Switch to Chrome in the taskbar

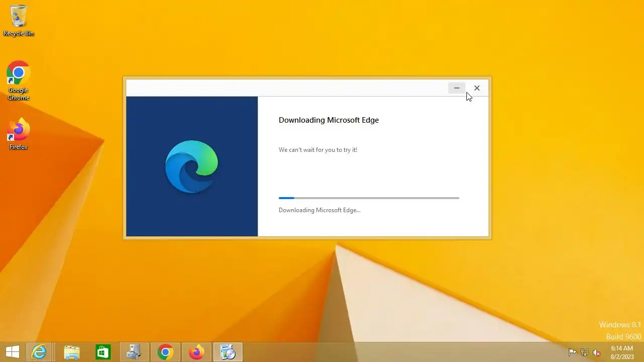[166, 352]
